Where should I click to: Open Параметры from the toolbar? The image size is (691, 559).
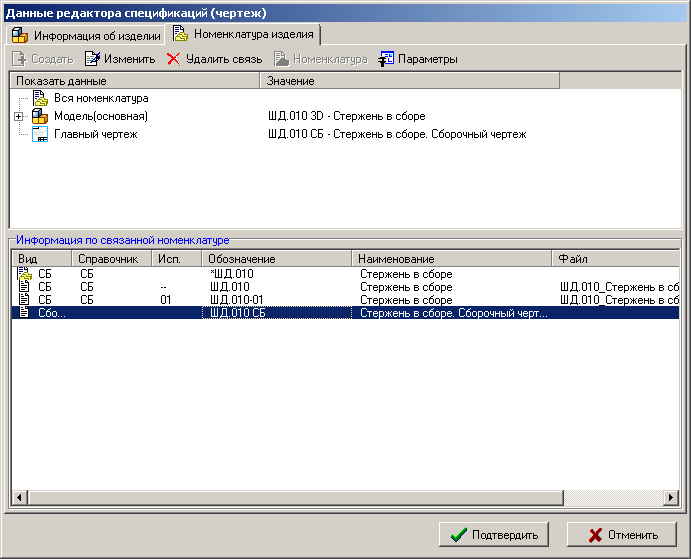pyautogui.click(x=386, y=59)
